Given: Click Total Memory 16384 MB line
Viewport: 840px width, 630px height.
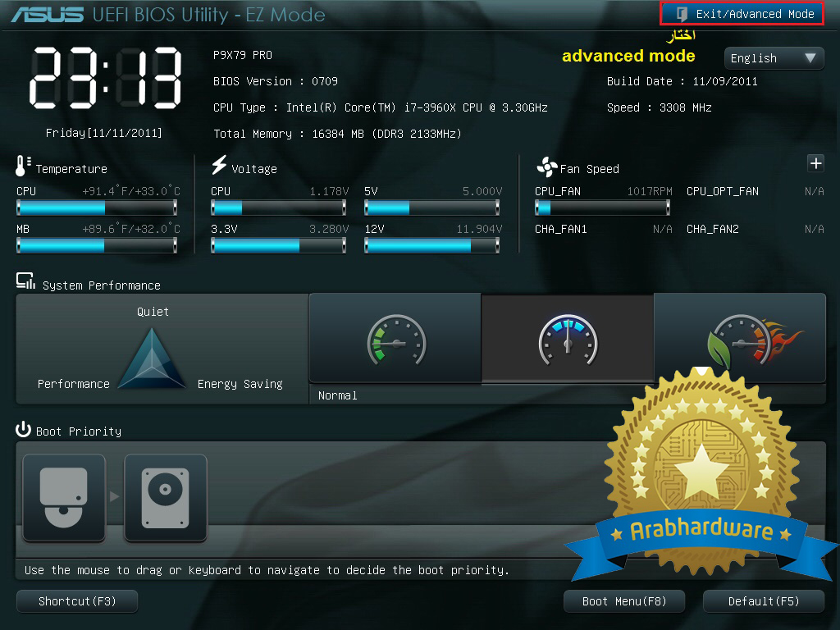Looking at the screenshot, I should [337, 134].
